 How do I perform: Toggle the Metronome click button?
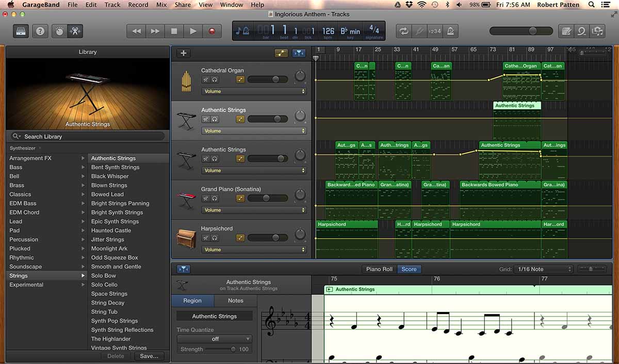(x=451, y=31)
